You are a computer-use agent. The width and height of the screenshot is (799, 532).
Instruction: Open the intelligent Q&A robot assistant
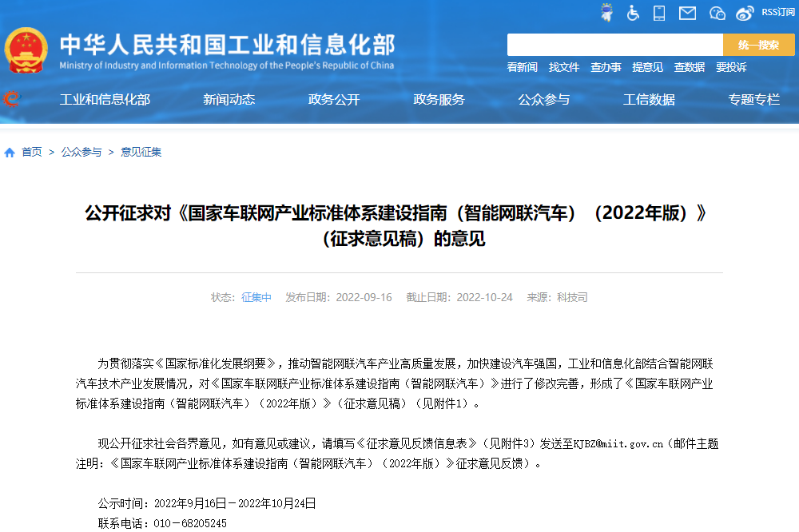[x=607, y=13]
